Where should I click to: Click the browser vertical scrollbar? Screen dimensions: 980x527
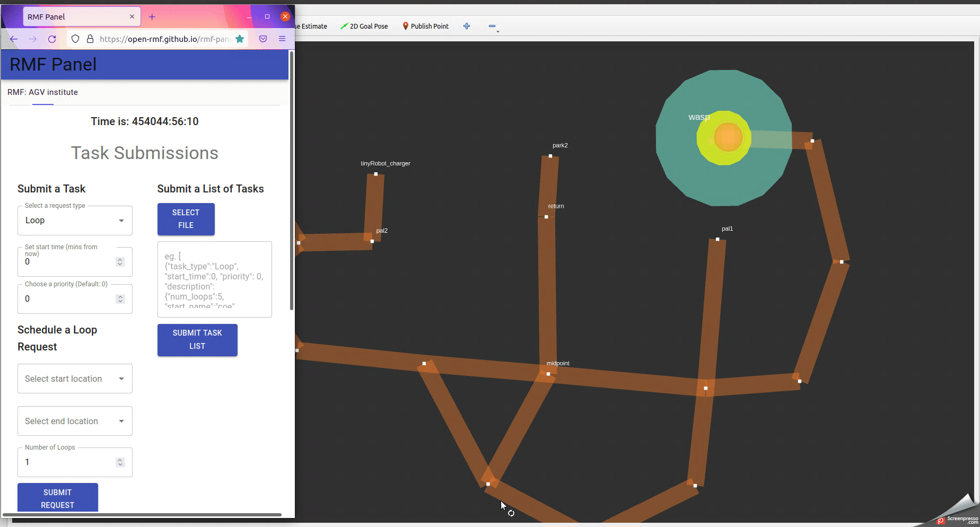[292, 180]
